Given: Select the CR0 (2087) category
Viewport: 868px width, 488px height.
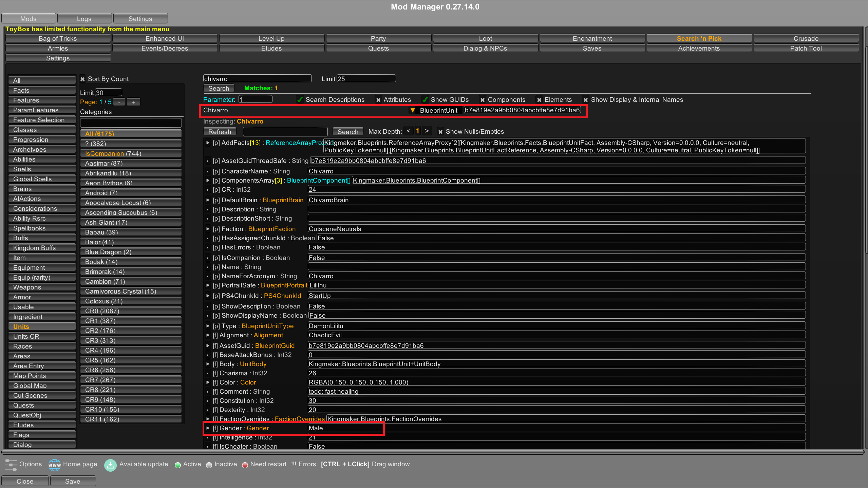Looking at the screenshot, I should [x=131, y=311].
